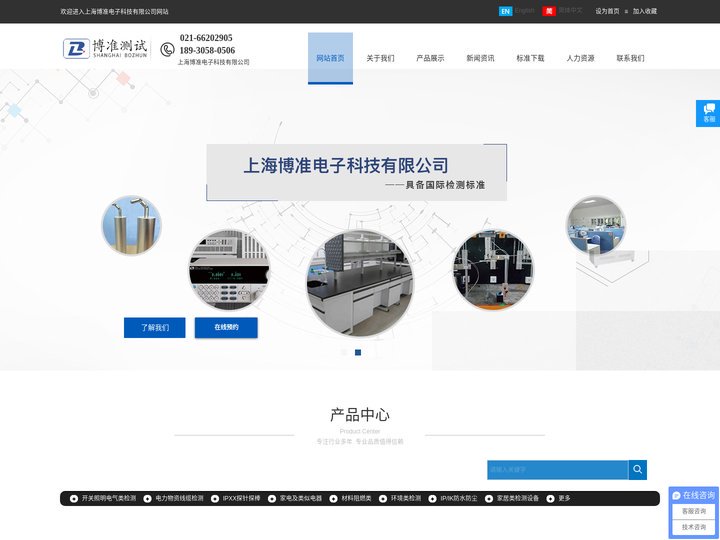
Task: Click the 客服咨询 button
Action: tap(694, 511)
